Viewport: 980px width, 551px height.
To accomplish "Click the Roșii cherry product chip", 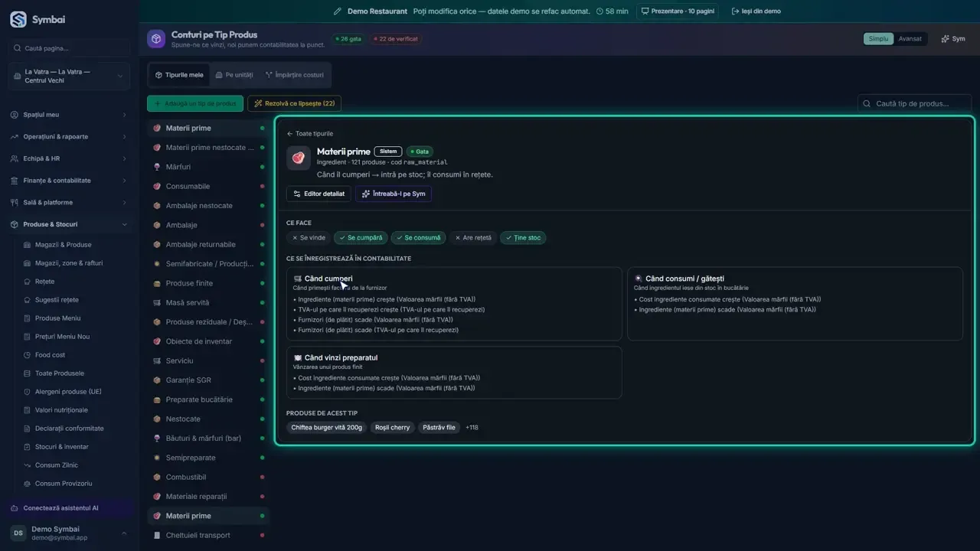I will pos(392,428).
